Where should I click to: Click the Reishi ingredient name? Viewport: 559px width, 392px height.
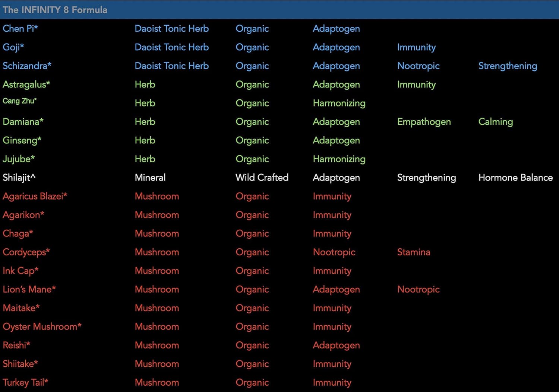click(16, 345)
